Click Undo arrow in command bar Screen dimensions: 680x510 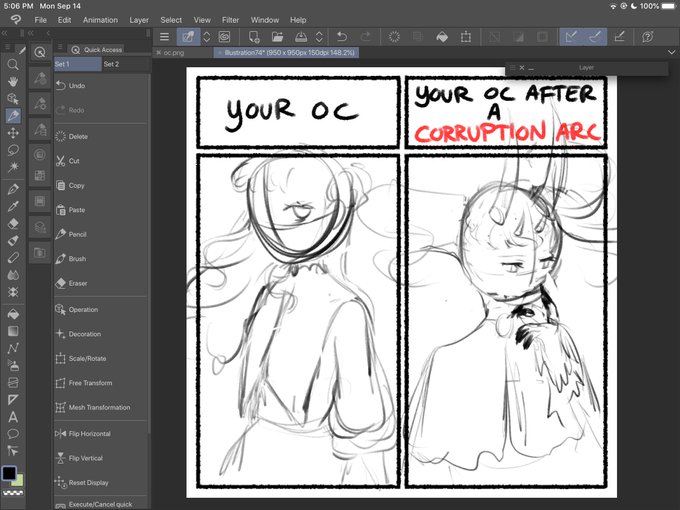[x=342, y=37]
